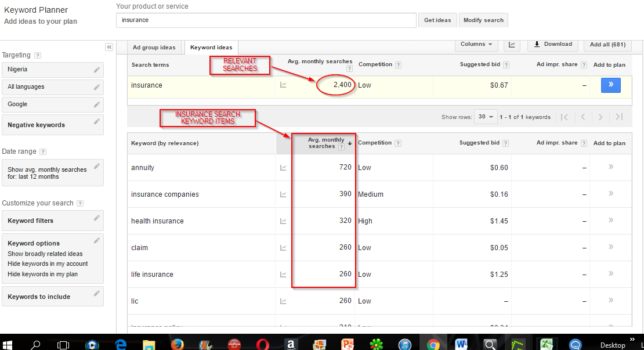Viewport: 644px width, 350px height.
Task: Collapse the left sidebar with double-arrow icon
Action: point(108,47)
